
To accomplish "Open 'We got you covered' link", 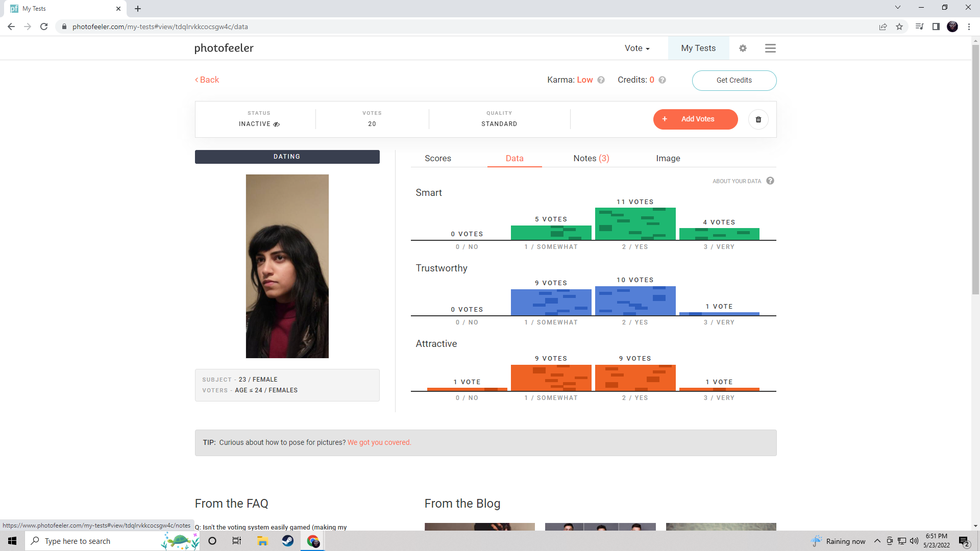I will coord(379,442).
